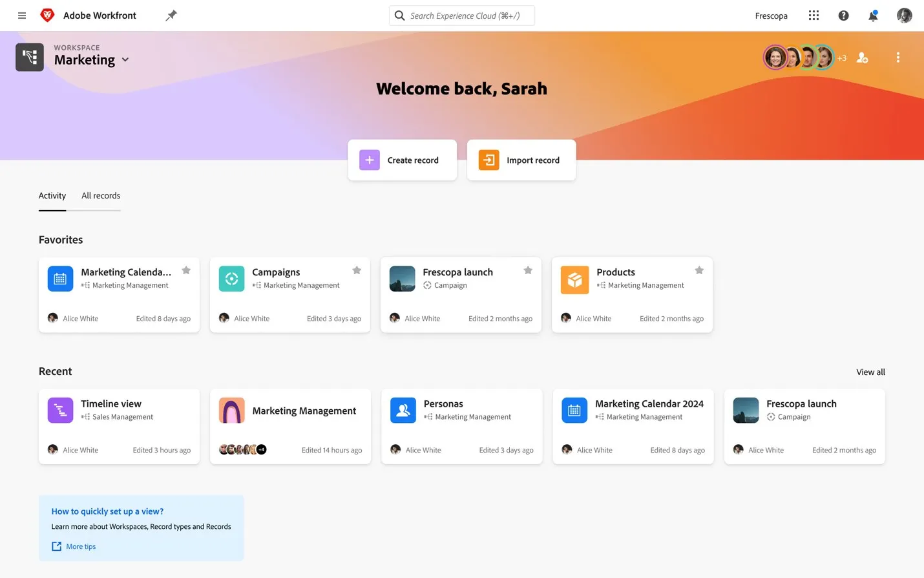
Task: Click the Timeline view record icon
Action: click(60, 409)
